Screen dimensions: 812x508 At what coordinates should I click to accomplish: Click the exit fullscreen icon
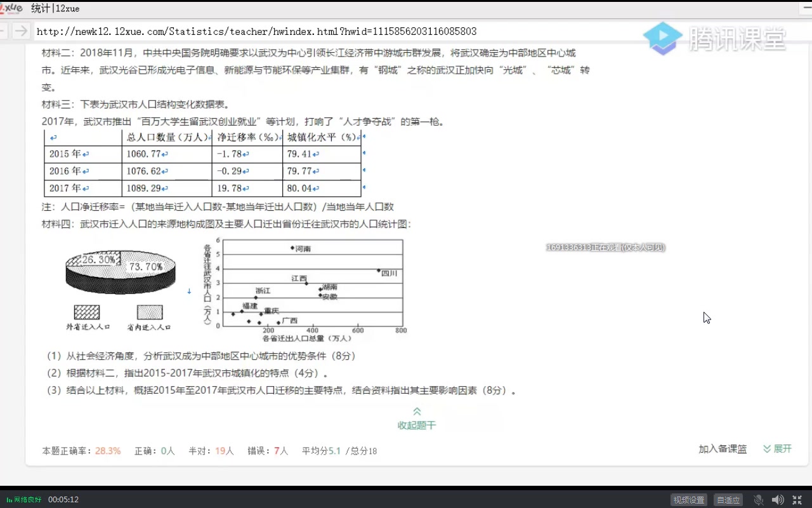[x=797, y=500]
